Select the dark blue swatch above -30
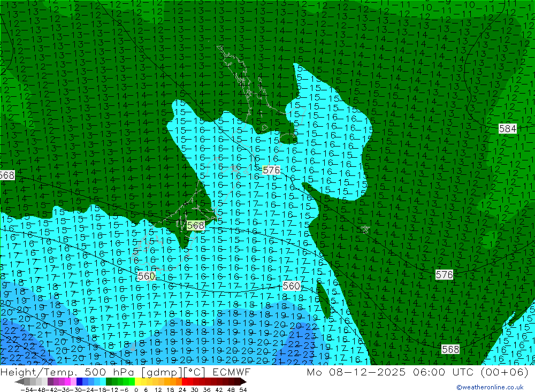Screen dimensions: 535x392 click(x=79, y=382)
